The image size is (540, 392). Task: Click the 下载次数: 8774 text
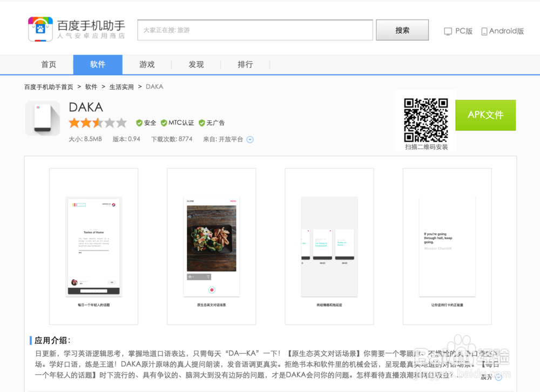(x=172, y=139)
